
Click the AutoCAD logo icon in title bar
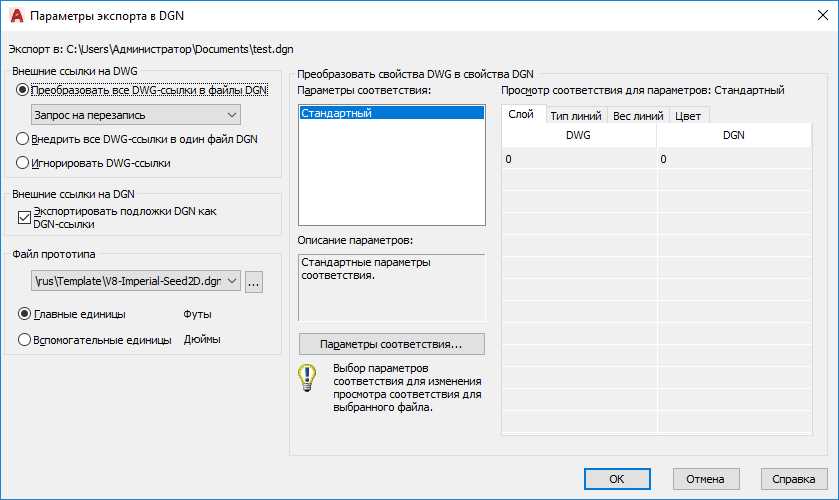17,16
